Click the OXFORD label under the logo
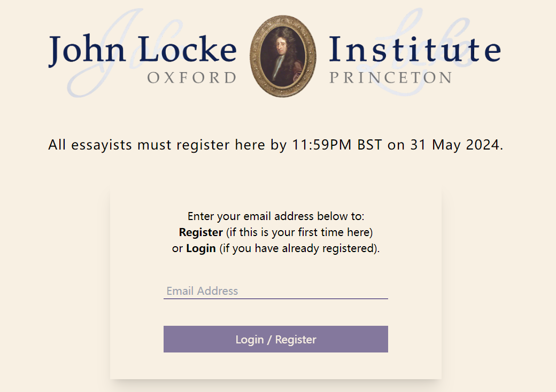556x392 pixels. [x=191, y=78]
